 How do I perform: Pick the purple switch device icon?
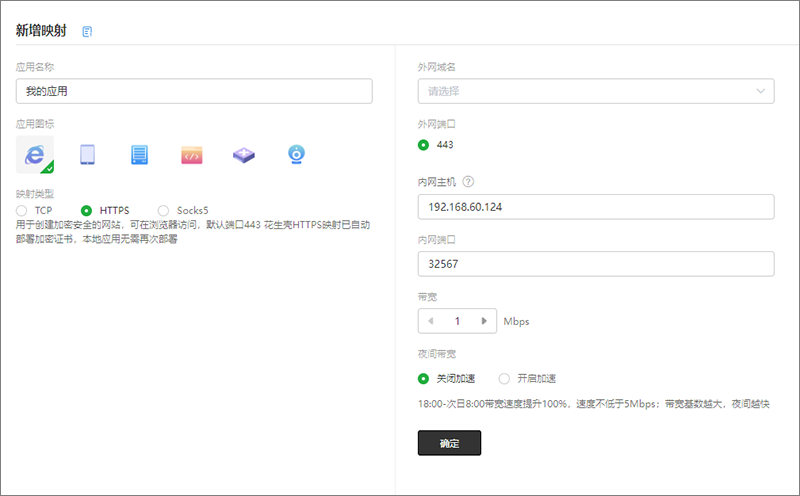tap(244, 155)
